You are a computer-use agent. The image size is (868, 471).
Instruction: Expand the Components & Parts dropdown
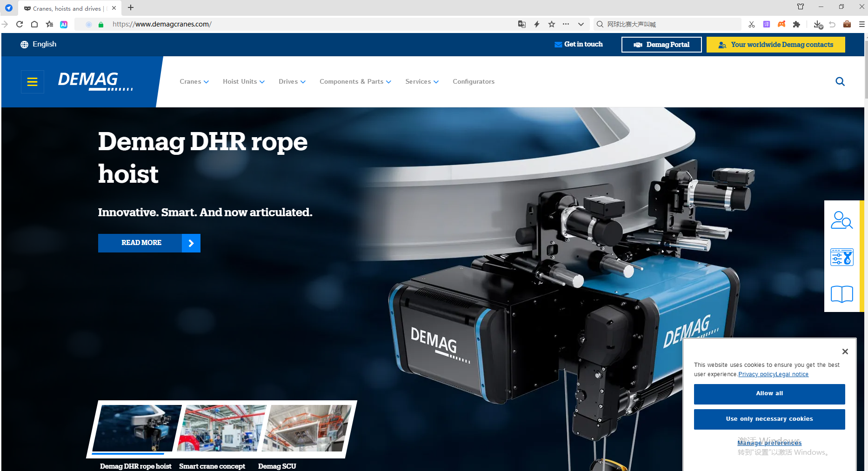(355, 82)
